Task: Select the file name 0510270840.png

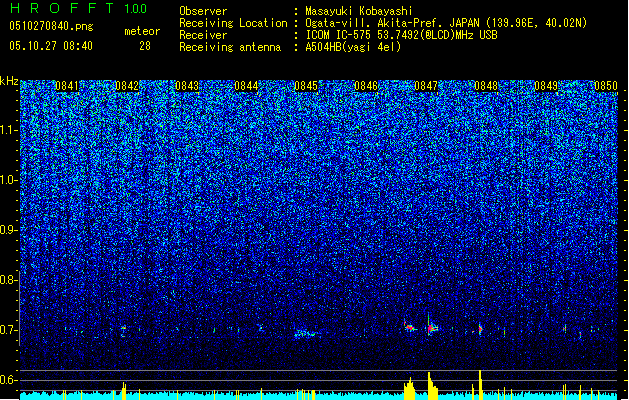Action: [x=51, y=27]
